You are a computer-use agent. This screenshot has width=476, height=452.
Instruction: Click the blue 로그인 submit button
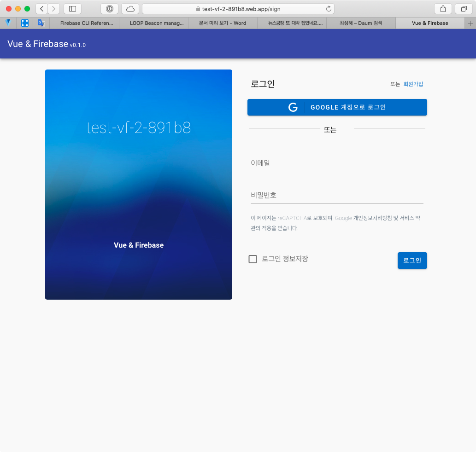[412, 261]
